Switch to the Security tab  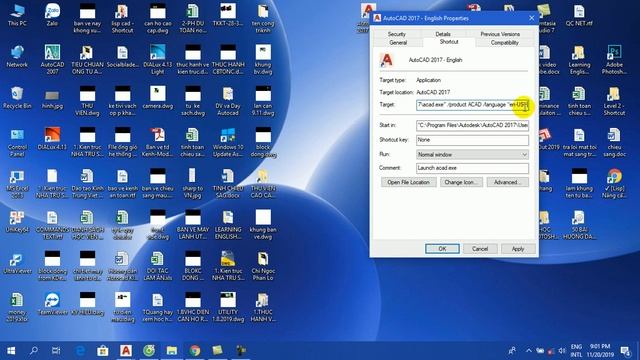tap(396, 34)
